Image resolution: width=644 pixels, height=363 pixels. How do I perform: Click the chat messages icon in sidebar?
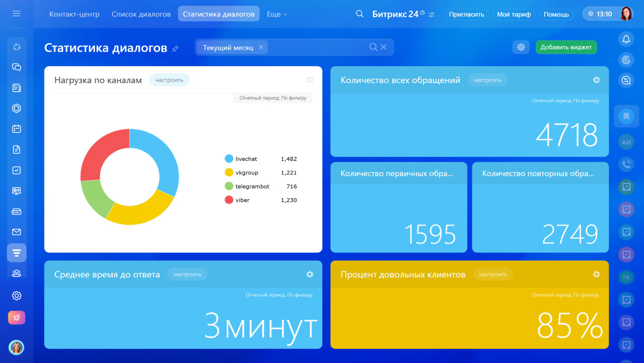pos(17,67)
